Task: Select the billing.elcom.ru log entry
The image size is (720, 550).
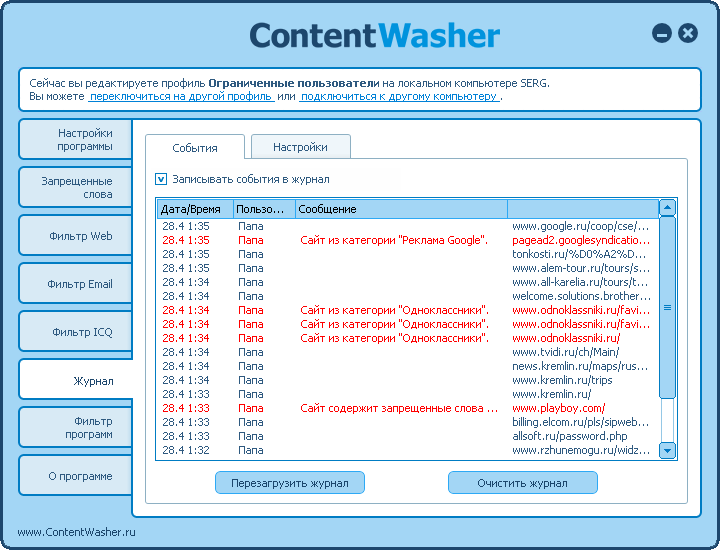Action: (407, 422)
